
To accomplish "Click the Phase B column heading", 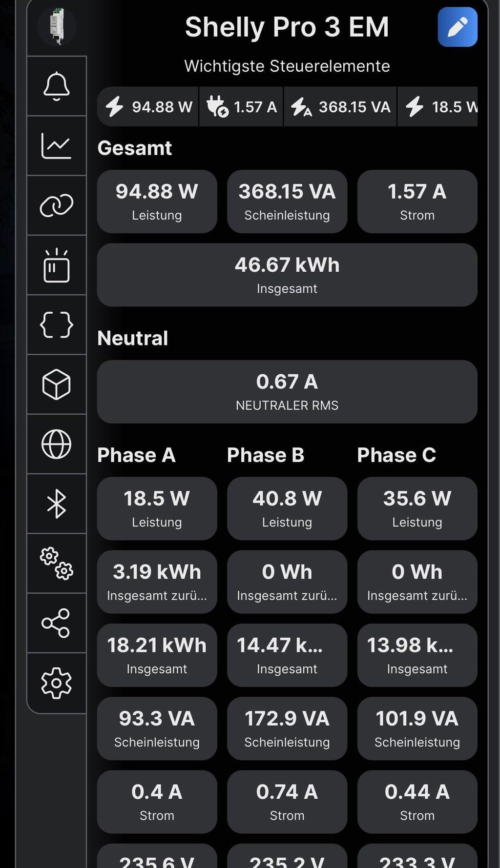I will click(x=266, y=455).
